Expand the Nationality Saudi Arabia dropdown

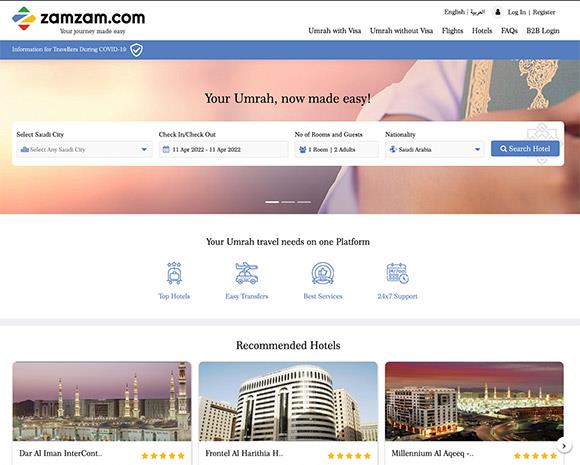[x=434, y=149]
